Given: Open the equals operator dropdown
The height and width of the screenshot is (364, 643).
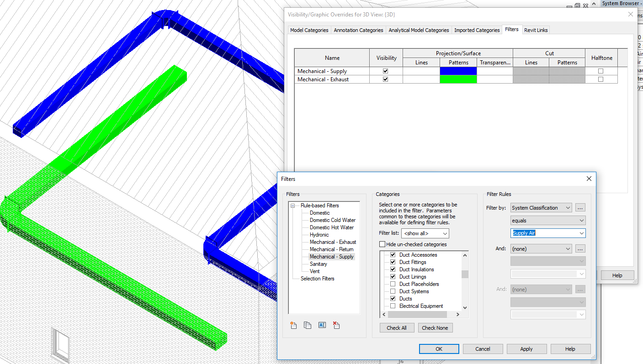Looking at the screenshot, I should (x=547, y=220).
